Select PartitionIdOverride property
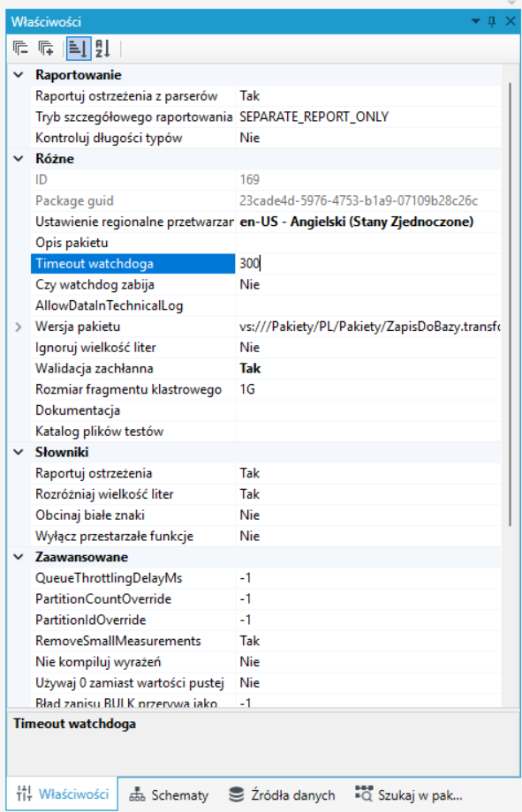The image size is (522, 812). point(91,620)
